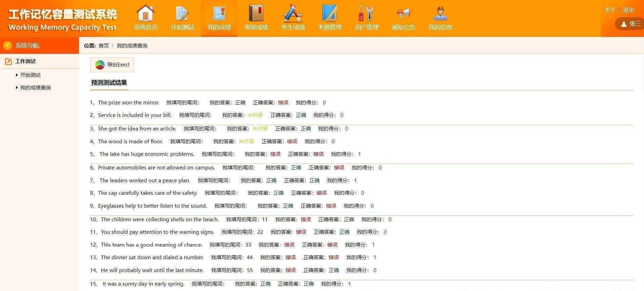644x291 pixels.
Task: Collapse the 系统导航 sidebar header arrow
Action: coord(7,45)
